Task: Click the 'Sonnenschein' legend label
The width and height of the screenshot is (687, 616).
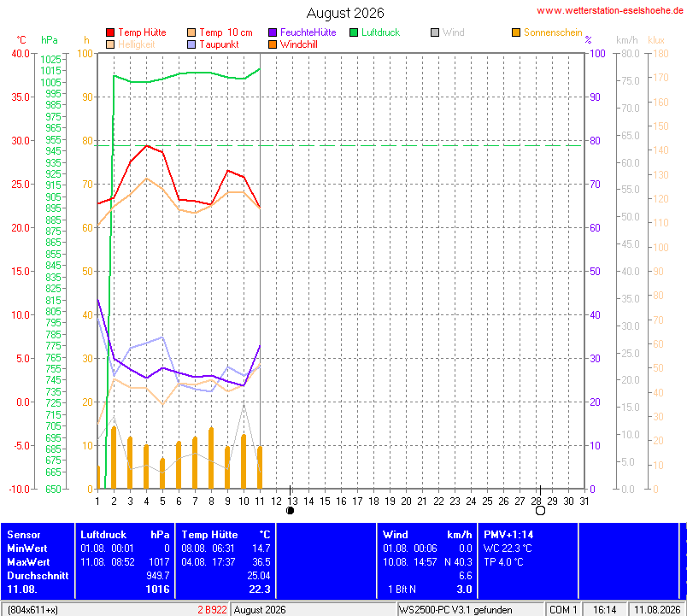Action: [553, 32]
